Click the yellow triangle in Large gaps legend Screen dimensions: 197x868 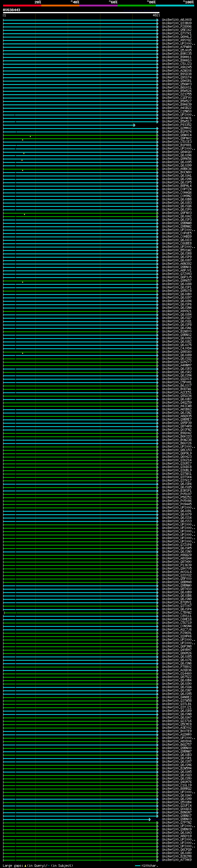25,866
